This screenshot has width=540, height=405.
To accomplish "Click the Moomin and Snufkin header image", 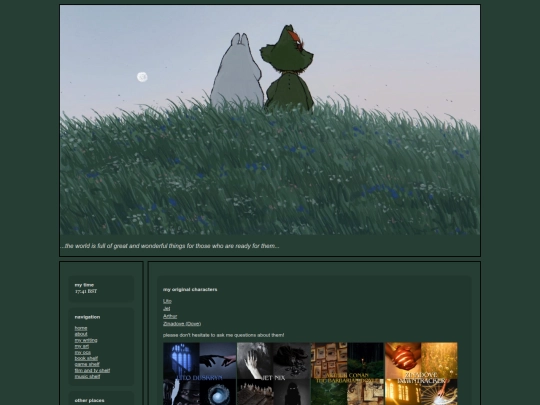I will (x=270, y=120).
